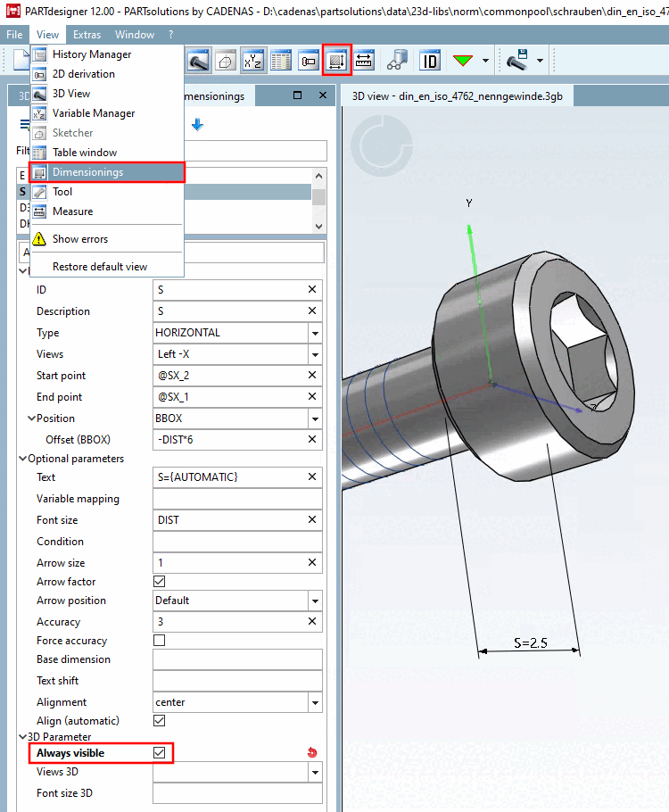Select Variable Manager in View menu
The image size is (669, 812).
(x=107, y=113)
